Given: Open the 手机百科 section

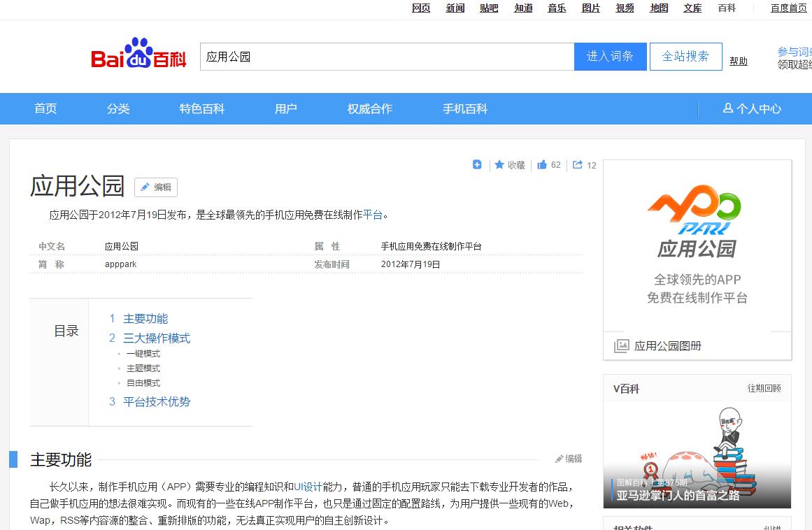Looking at the screenshot, I should (x=464, y=108).
